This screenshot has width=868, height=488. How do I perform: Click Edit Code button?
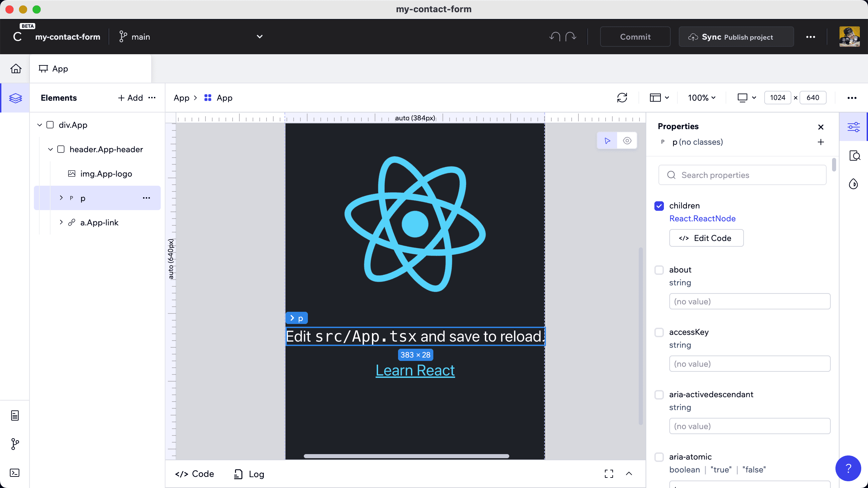click(x=706, y=238)
